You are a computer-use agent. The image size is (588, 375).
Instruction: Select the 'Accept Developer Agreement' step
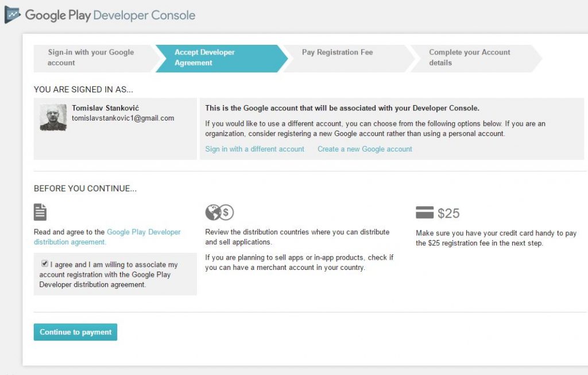221,58
